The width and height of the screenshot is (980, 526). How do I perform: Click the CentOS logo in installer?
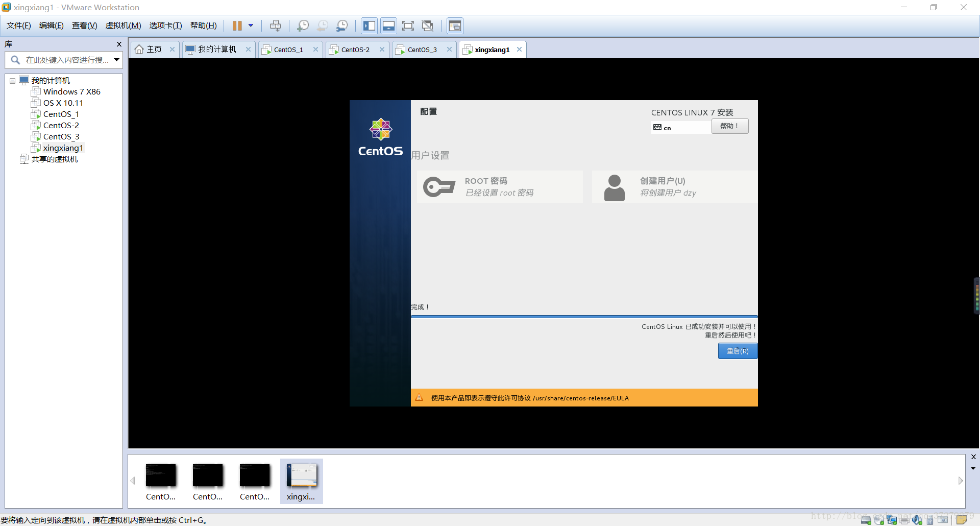coord(381,138)
